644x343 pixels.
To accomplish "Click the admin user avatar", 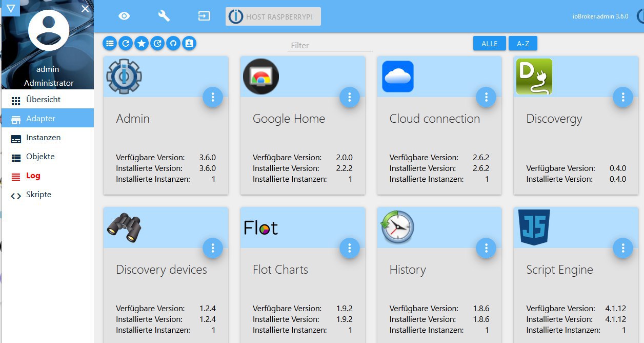I will point(49,30).
